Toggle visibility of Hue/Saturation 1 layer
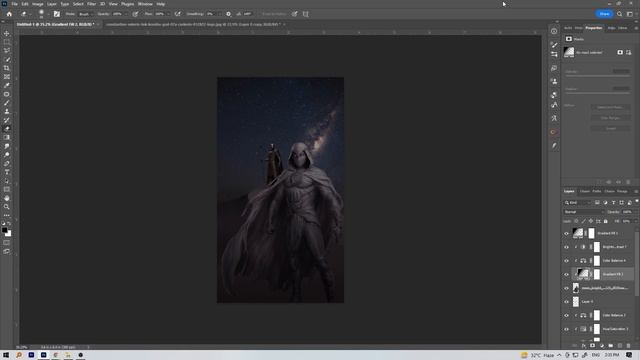This screenshot has height=360, width=640. point(566,329)
